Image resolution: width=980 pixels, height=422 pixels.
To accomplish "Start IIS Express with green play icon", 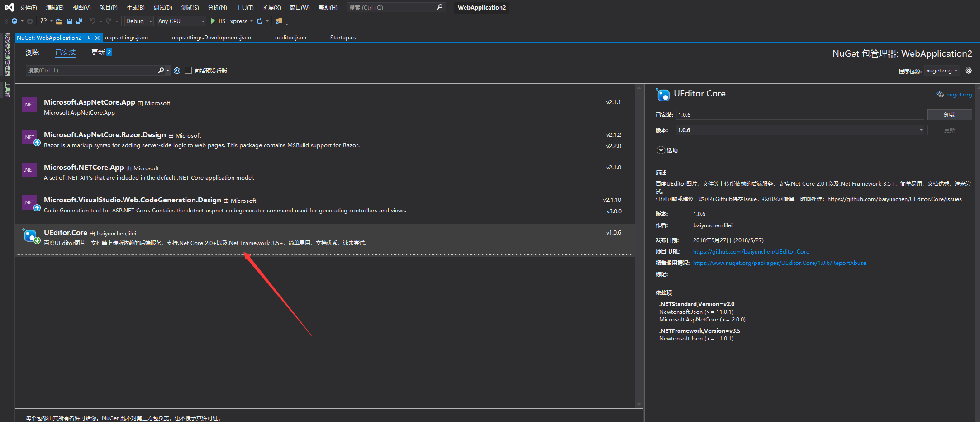I will pos(213,21).
